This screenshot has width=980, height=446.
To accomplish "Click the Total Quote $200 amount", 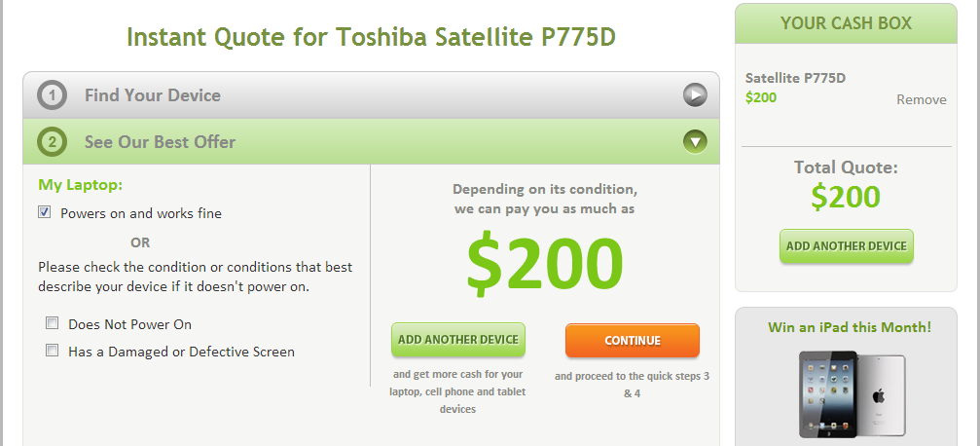I will click(x=846, y=197).
